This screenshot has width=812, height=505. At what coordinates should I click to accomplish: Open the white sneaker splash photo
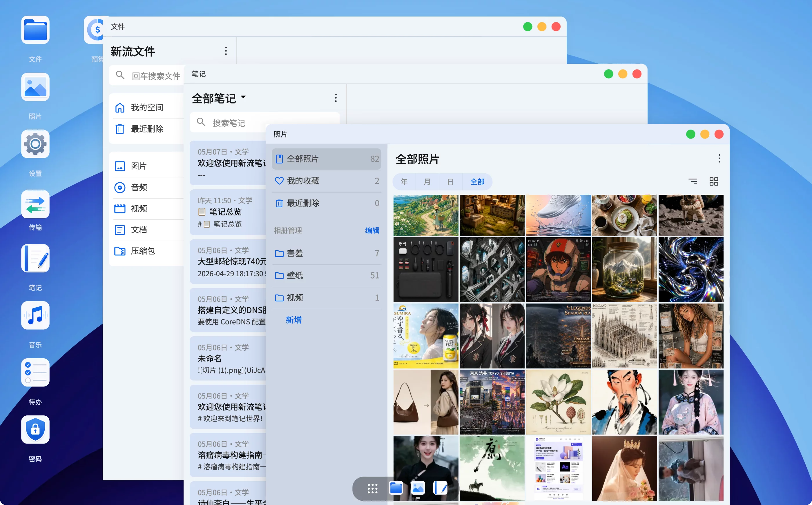pyautogui.click(x=558, y=215)
